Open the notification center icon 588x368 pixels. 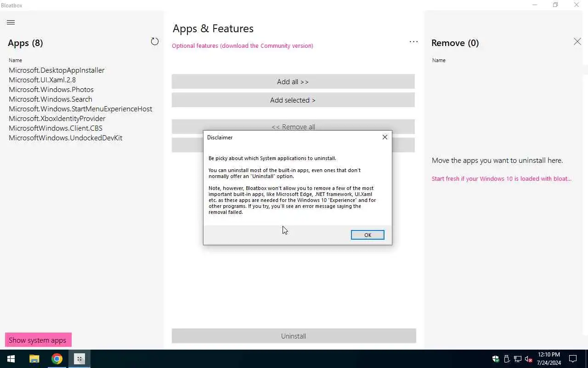[x=573, y=359]
